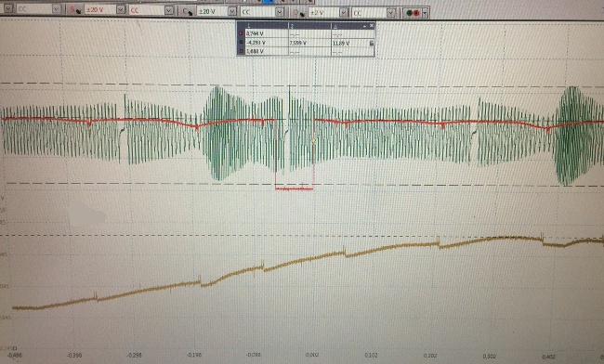
Task: Select the yellow channel marker in legend
Action: 242,51
